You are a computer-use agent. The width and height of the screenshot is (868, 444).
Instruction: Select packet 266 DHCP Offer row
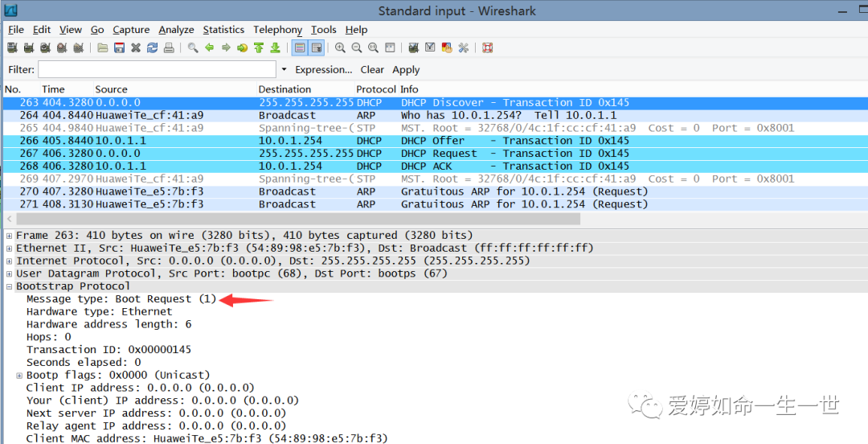[x=435, y=141]
